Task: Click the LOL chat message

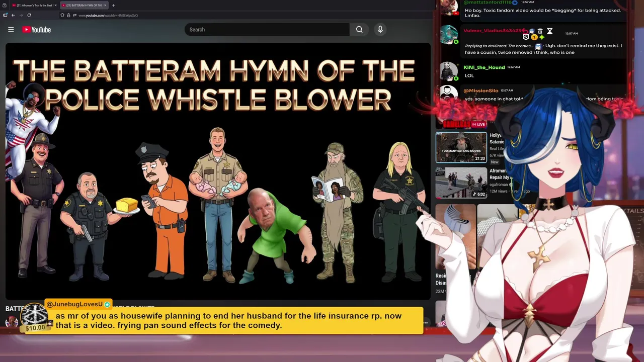Action: [x=469, y=75]
